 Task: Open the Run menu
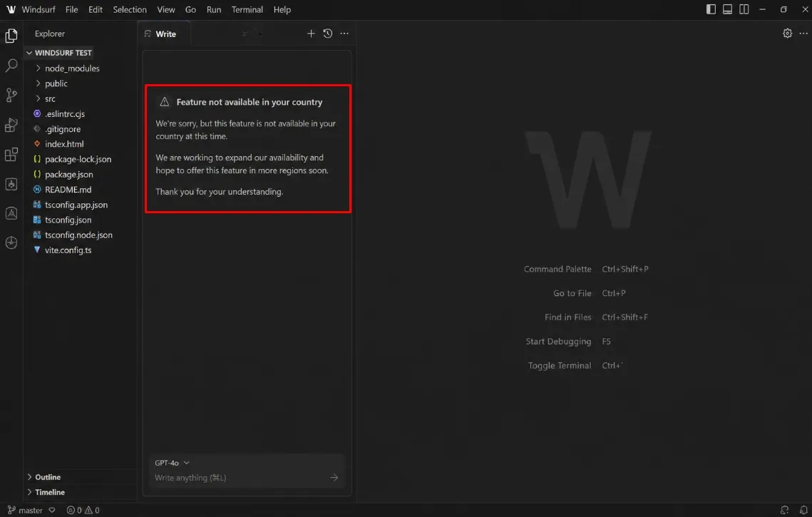point(213,9)
